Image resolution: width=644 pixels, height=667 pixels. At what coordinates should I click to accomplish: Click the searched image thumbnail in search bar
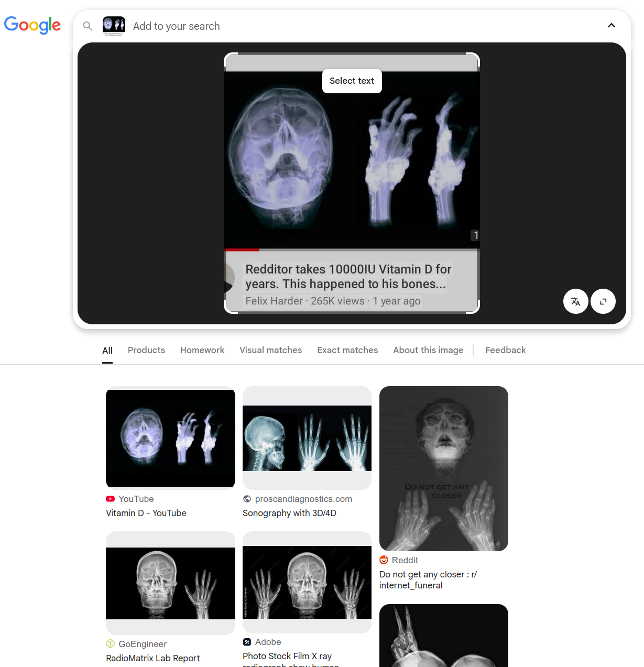tap(114, 26)
